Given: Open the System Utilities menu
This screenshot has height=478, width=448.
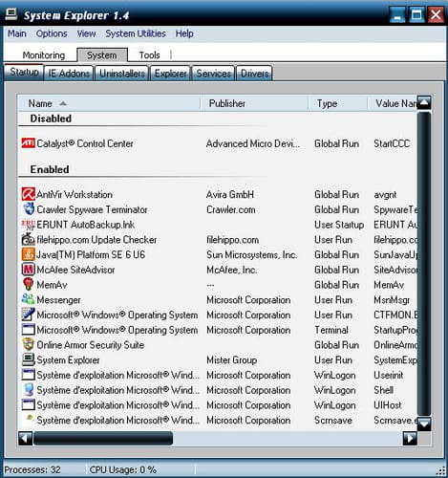Looking at the screenshot, I should pyautogui.click(x=136, y=33).
